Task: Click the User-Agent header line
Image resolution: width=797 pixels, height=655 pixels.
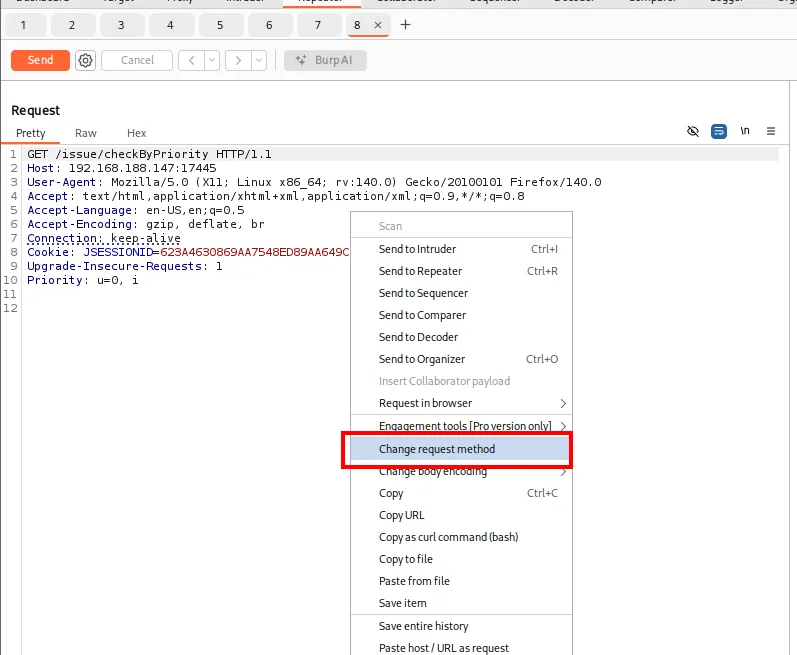Action: 314,182
